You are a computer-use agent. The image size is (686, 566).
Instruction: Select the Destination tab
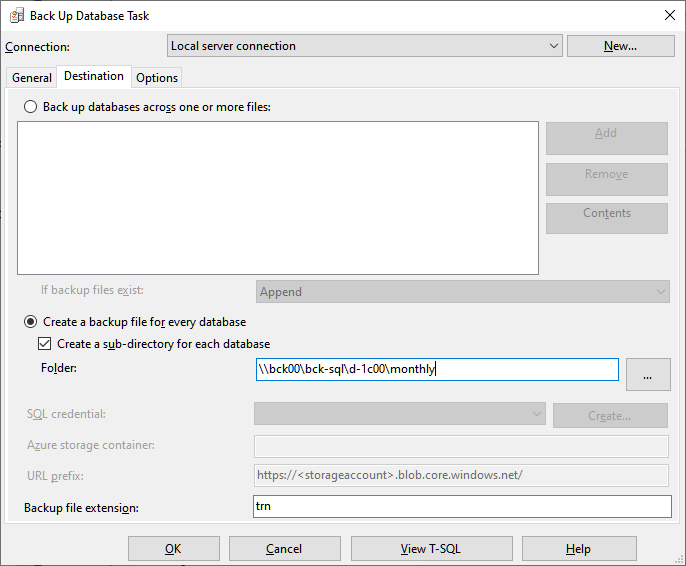pyautogui.click(x=94, y=77)
